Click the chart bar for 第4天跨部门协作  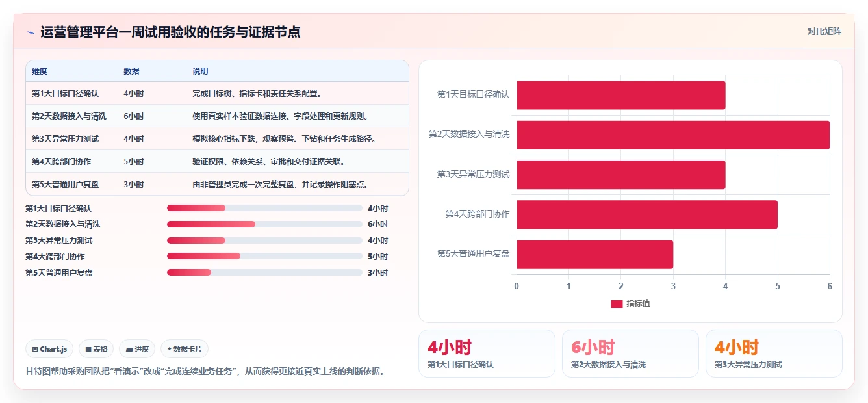coord(647,214)
